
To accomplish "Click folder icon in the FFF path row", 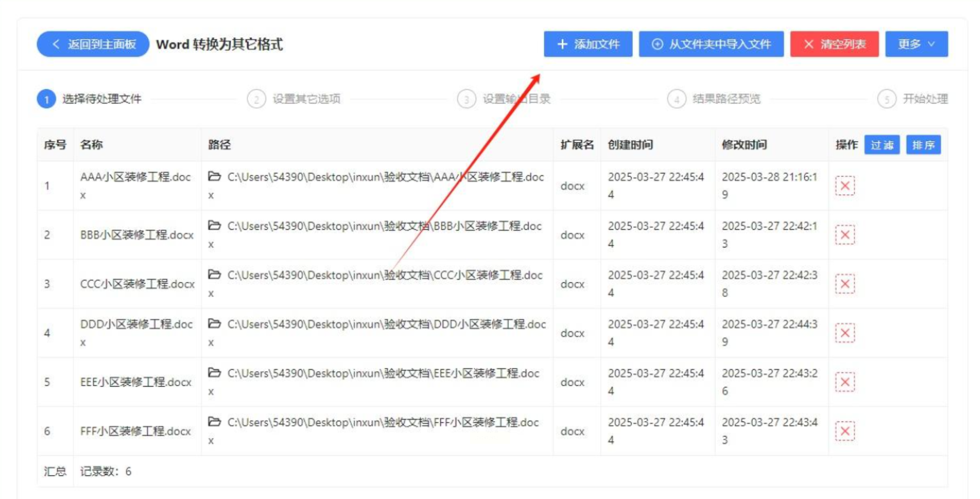I will pyautogui.click(x=214, y=422).
